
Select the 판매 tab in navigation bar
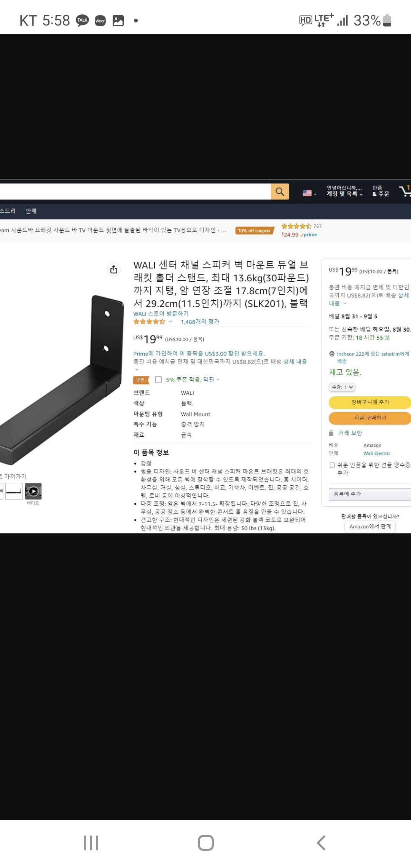(31, 211)
